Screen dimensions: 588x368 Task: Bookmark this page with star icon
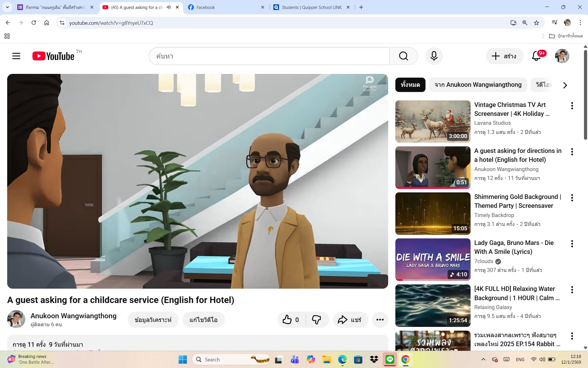[x=536, y=23]
